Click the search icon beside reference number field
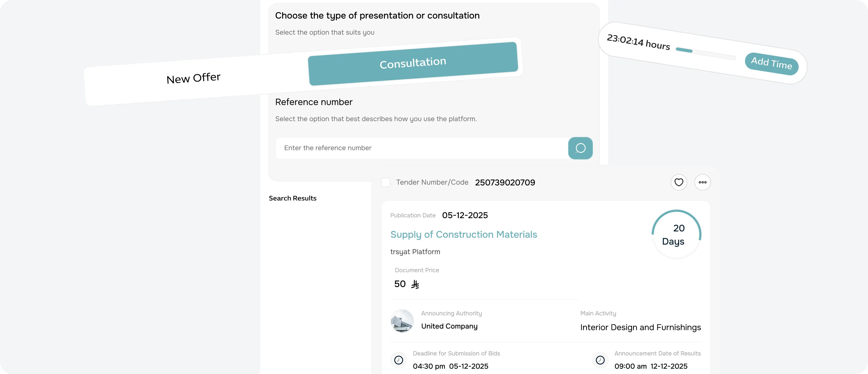This screenshot has height=374, width=868. pyautogui.click(x=580, y=148)
